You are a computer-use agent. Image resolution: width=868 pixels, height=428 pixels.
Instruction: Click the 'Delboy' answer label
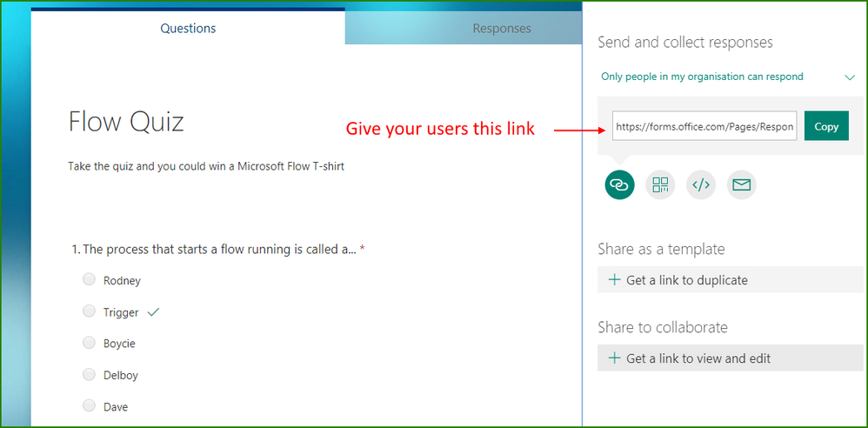click(121, 376)
